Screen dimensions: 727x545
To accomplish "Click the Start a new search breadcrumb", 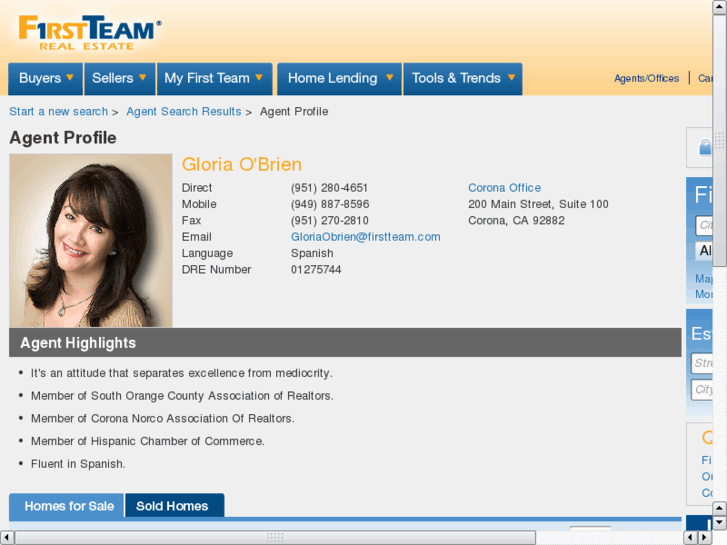I will (x=58, y=111).
